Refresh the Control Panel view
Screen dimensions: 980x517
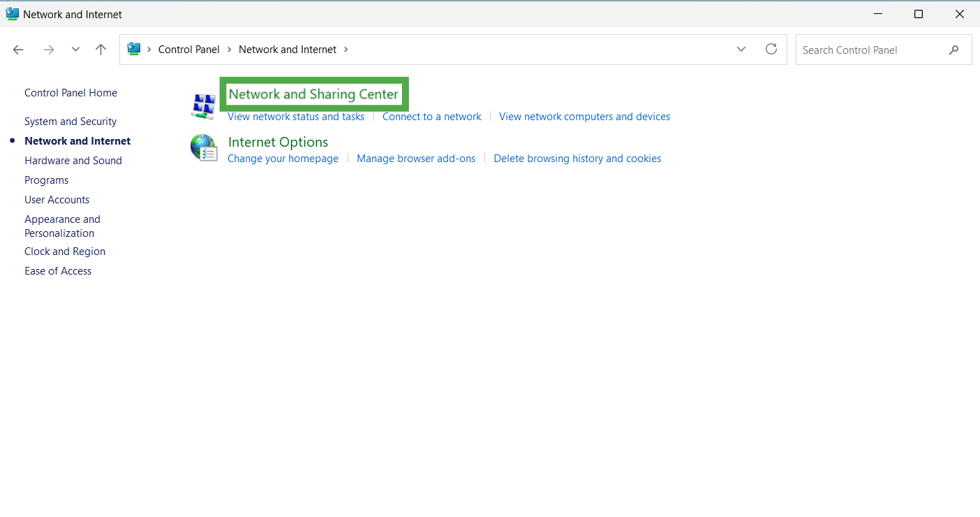(x=771, y=49)
